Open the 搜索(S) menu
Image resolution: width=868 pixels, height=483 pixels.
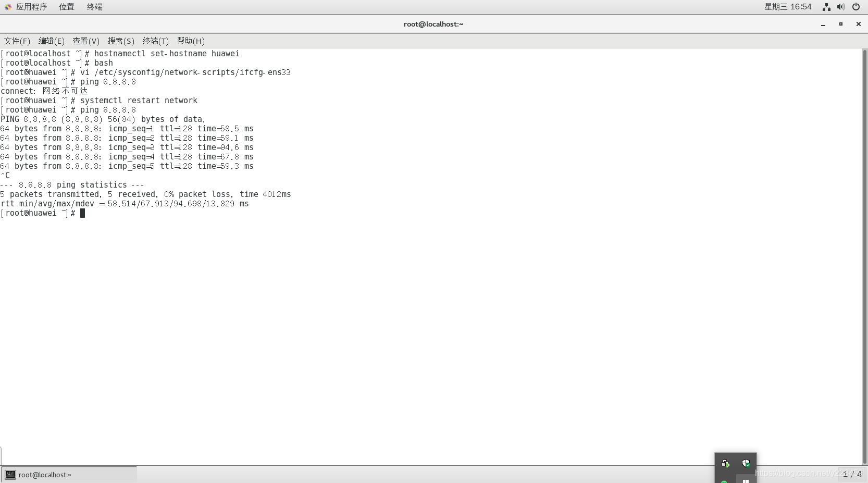(x=121, y=41)
